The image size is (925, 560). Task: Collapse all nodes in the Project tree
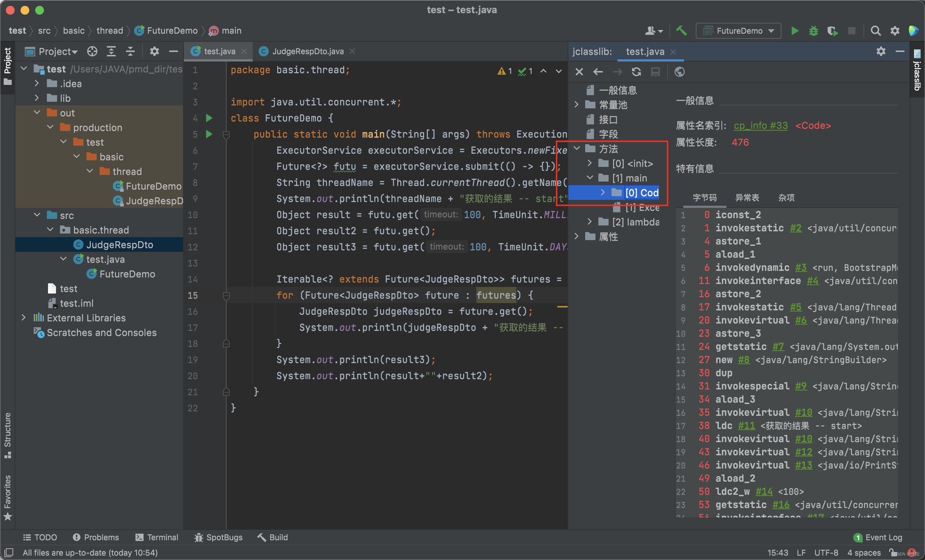coord(130,51)
